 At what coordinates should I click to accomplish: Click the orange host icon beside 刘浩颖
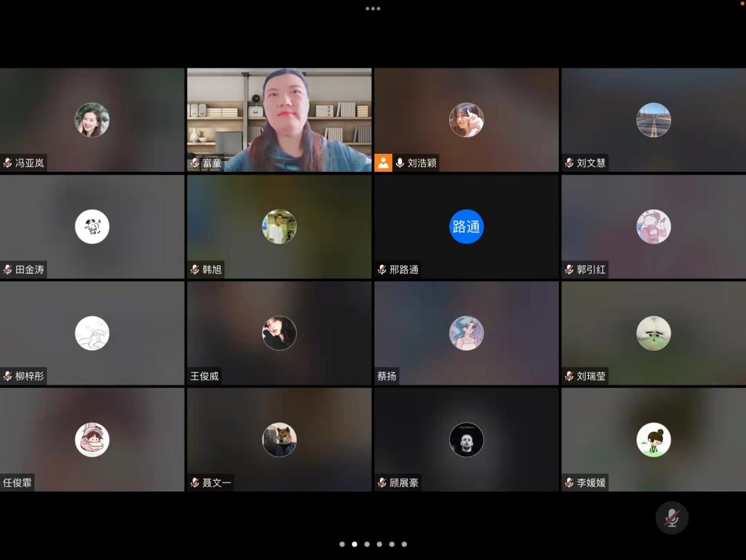pos(383,162)
